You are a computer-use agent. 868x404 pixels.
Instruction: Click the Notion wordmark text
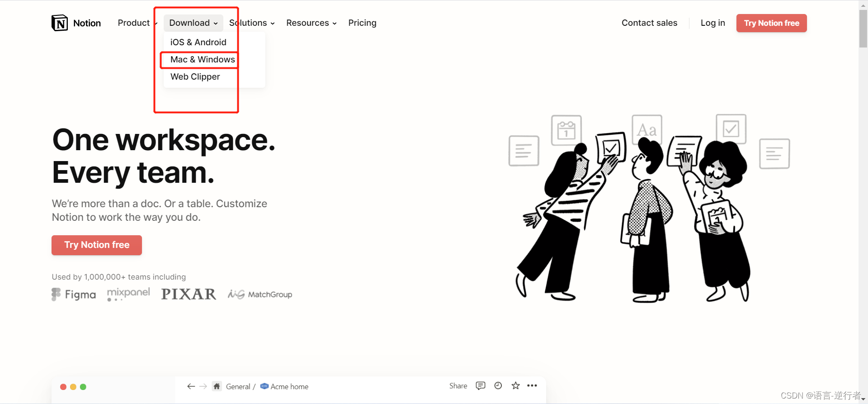point(87,23)
